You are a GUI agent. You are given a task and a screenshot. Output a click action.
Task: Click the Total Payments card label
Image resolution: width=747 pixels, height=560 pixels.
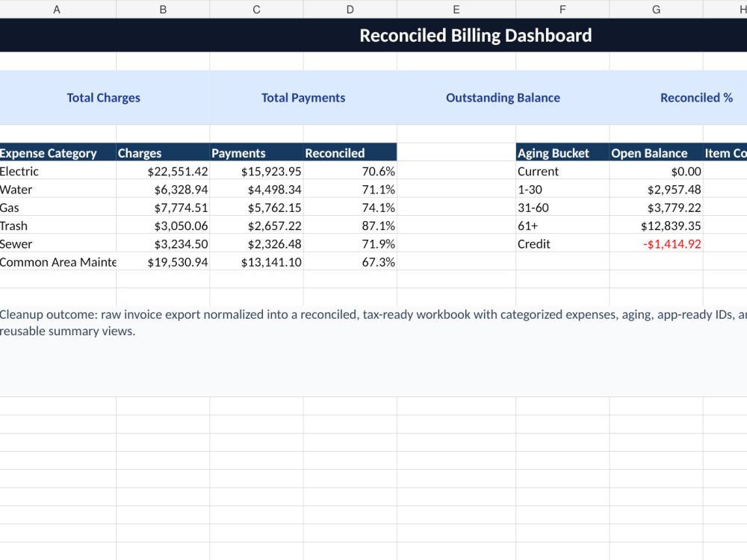(x=303, y=98)
